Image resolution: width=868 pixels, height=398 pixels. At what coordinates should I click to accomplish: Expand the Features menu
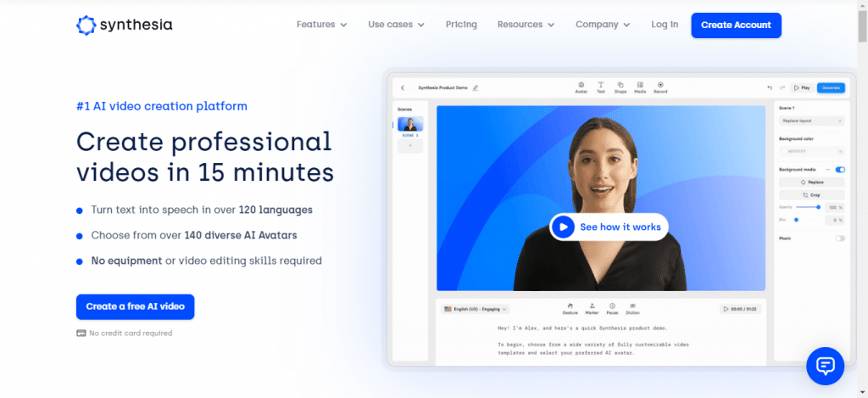[x=322, y=25]
